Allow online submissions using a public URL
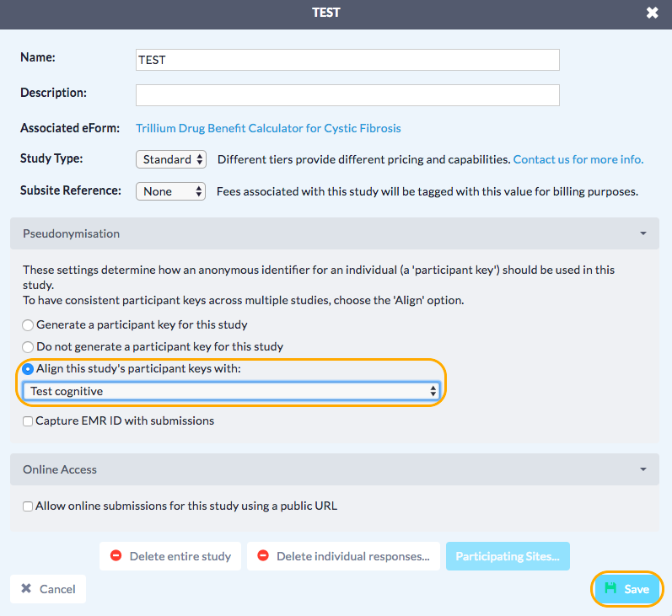This screenshot has width=672, height=616. 29,506
